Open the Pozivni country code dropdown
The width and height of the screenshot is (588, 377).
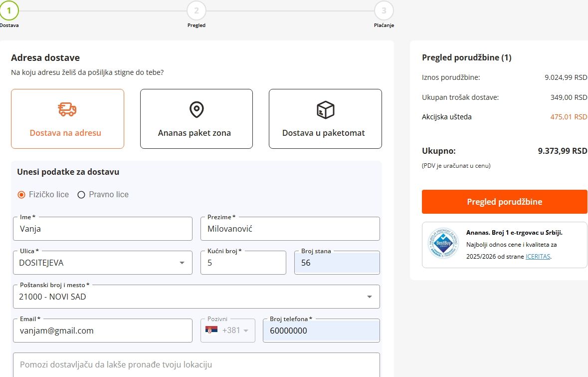click(245, 331)
